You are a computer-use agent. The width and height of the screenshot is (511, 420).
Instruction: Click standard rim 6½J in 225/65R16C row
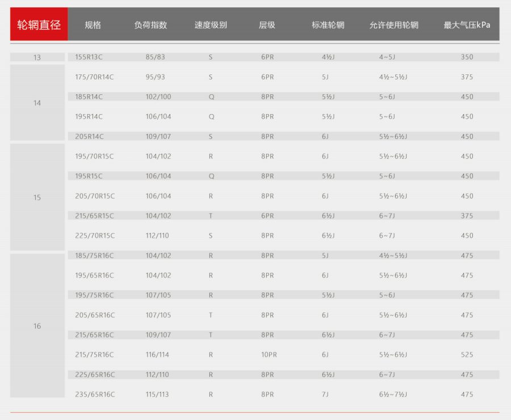(328, 375)
